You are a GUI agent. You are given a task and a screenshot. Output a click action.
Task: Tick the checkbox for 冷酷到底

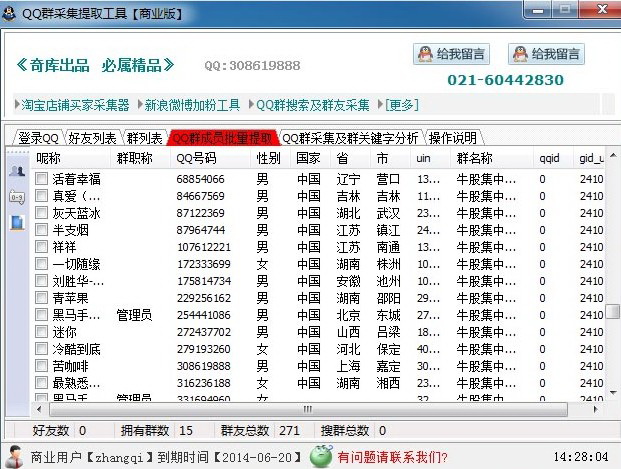coord(41,349)
